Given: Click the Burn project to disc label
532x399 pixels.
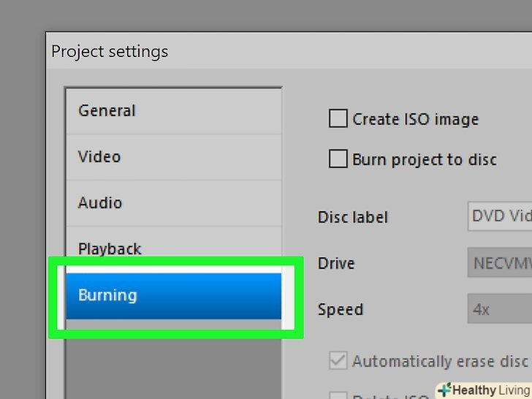Looking at the screenshot, I should 424,159.
